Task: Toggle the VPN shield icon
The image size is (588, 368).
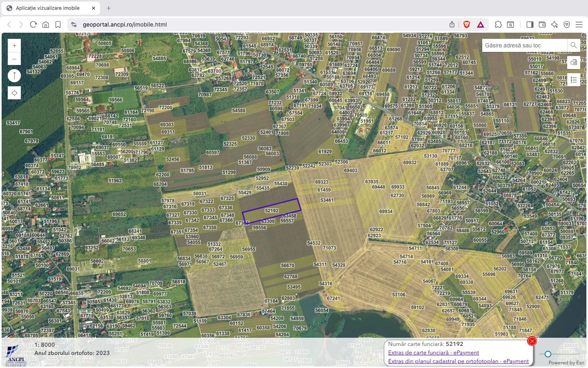Action: point(567,25)
